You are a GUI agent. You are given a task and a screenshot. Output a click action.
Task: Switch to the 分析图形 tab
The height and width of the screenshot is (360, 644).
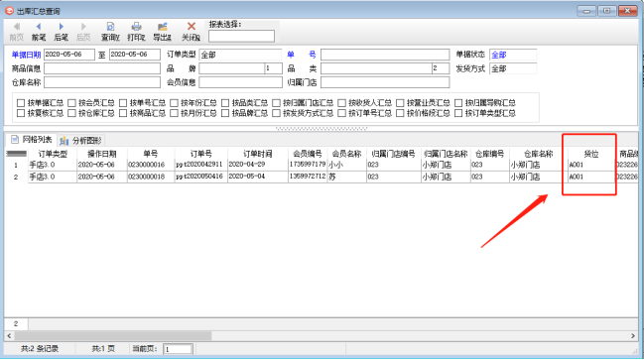click(x=81, y=141)
